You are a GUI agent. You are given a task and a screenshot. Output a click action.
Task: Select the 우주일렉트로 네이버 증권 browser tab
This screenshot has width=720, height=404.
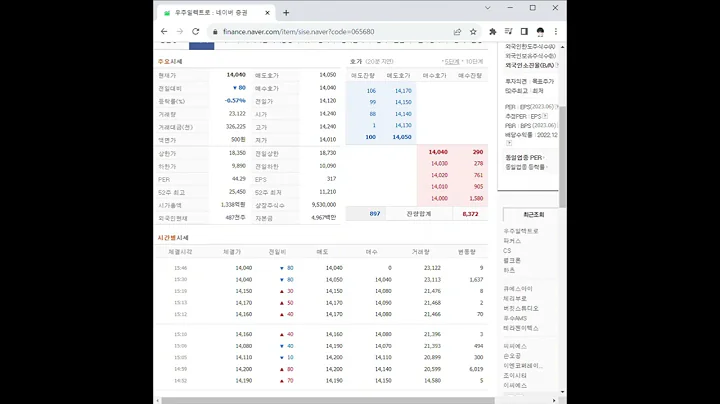click(216, 13)
